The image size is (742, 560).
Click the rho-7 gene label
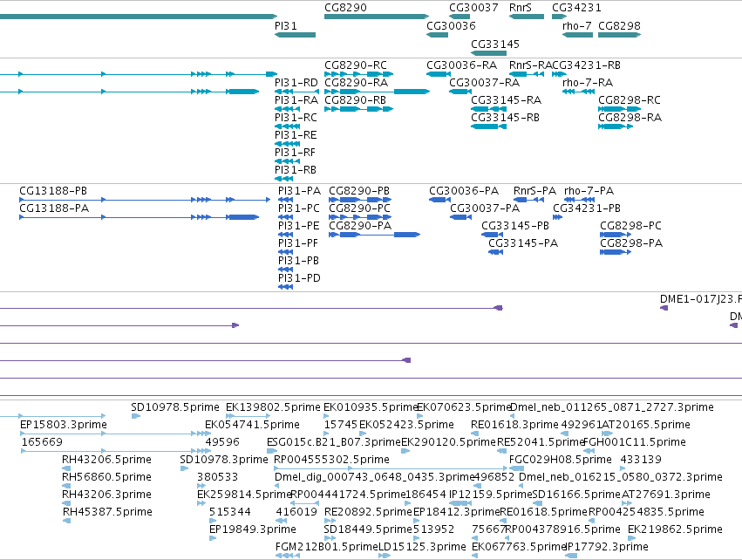(x=577, y=26)
